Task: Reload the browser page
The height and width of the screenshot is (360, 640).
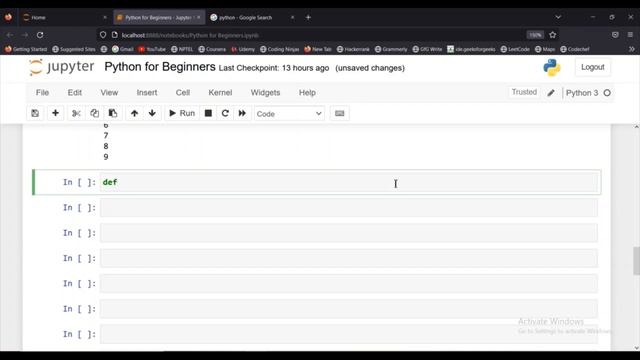Action: (40, 35)
